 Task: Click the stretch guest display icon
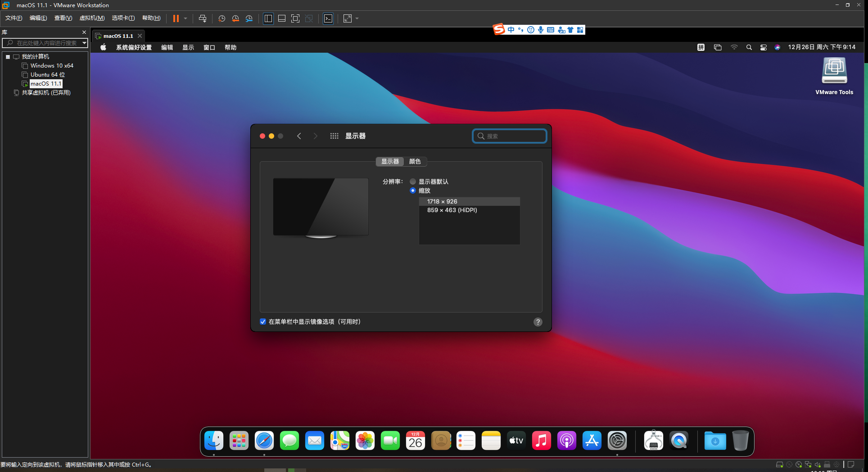pyautogui.click(x=348, y=18)
